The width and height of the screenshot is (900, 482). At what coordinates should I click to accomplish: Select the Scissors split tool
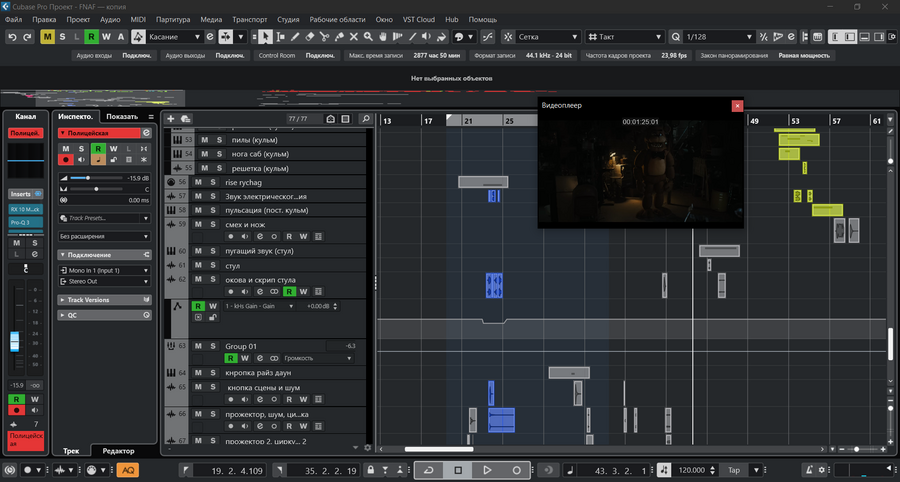click(x=323, y=37)
